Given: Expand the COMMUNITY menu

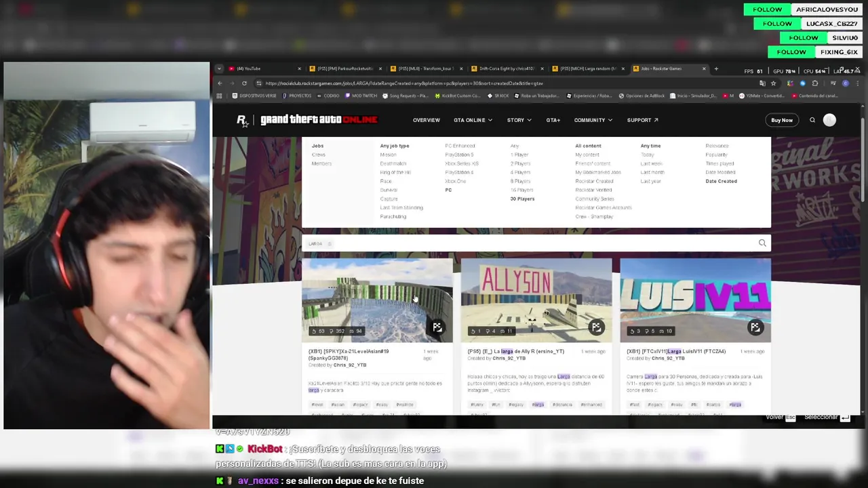Looking at the screenshot, I should pyautogui.click(x=593, y=120).
